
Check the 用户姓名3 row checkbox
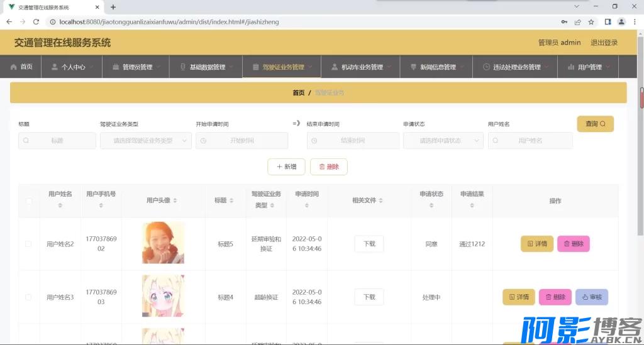pyautogui.click(x=28, y=297)
